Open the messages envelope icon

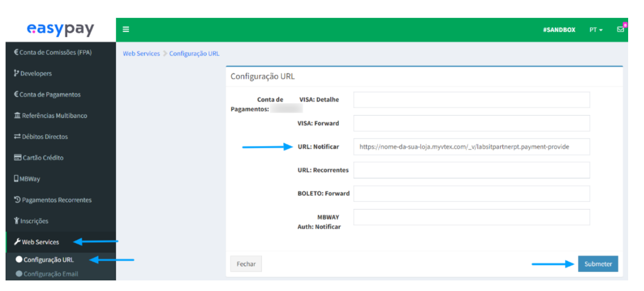[x=621, y=29]
